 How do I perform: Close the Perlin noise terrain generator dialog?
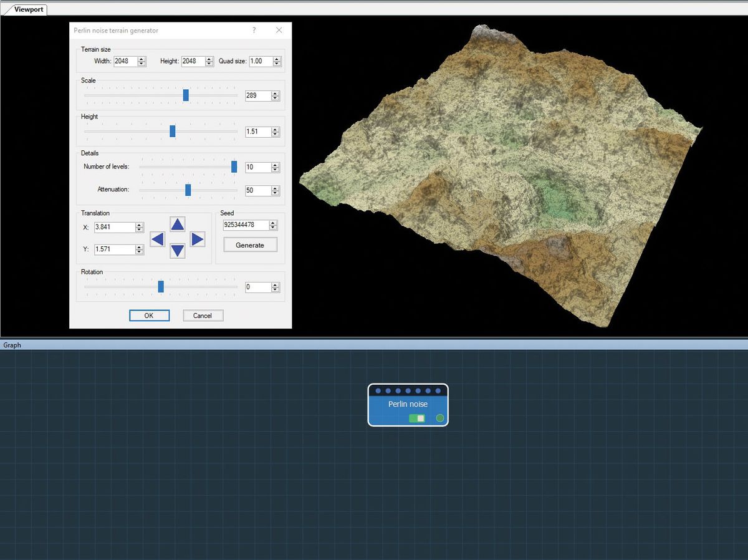(x=279, y=30)
